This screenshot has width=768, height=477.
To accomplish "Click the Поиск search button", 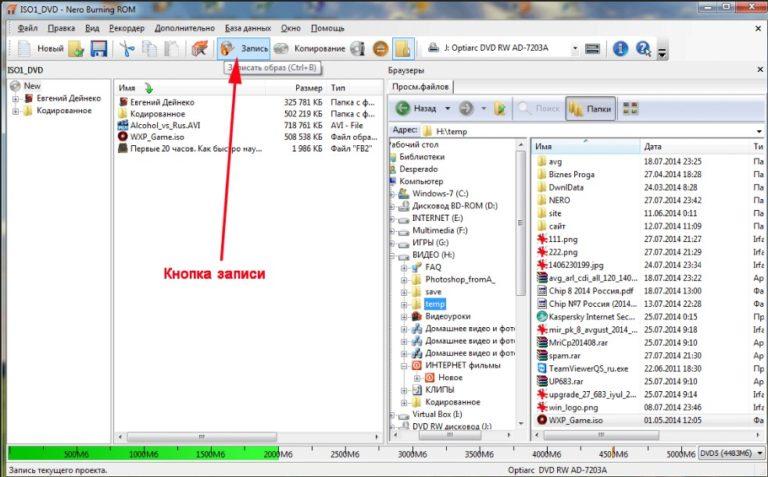I will click(x=539, y=108).
